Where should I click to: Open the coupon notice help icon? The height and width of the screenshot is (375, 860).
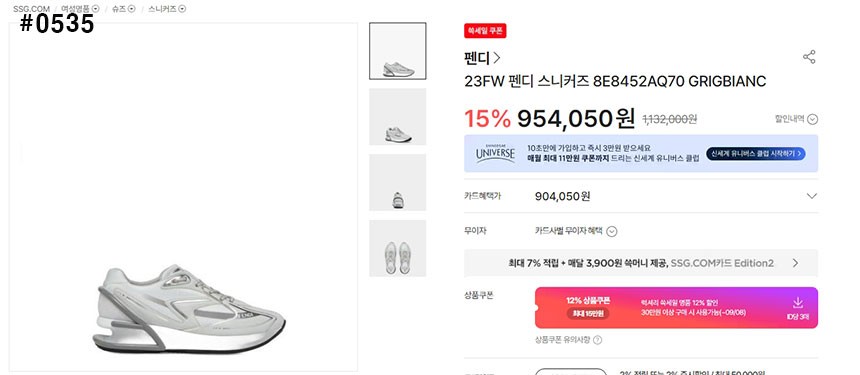(x=597, y=340)
